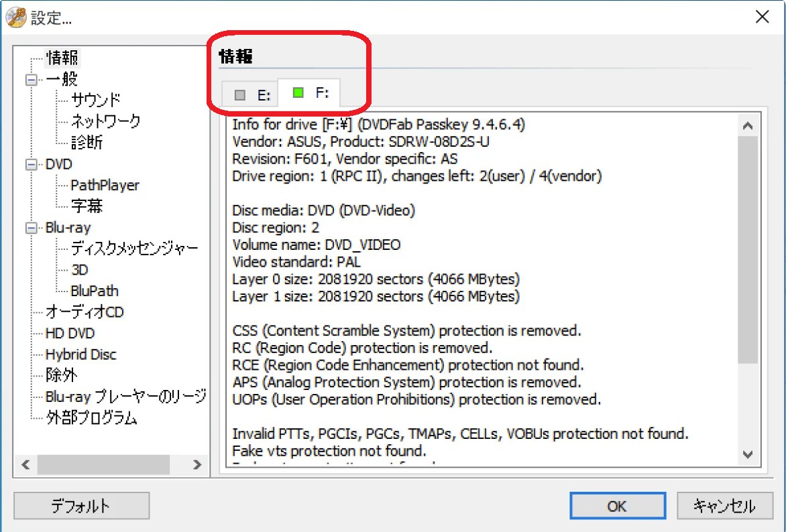
Task: Open the 診断 settings page
Action: 87,143
